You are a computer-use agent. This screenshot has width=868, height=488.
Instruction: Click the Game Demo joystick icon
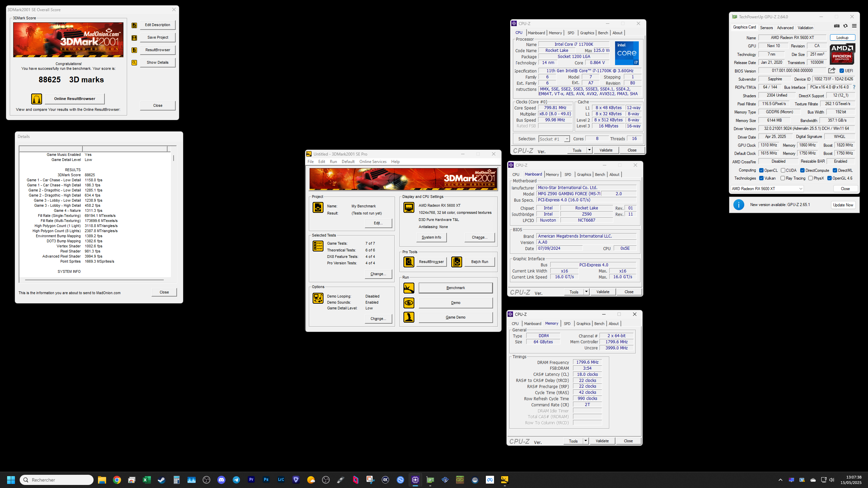409,317
